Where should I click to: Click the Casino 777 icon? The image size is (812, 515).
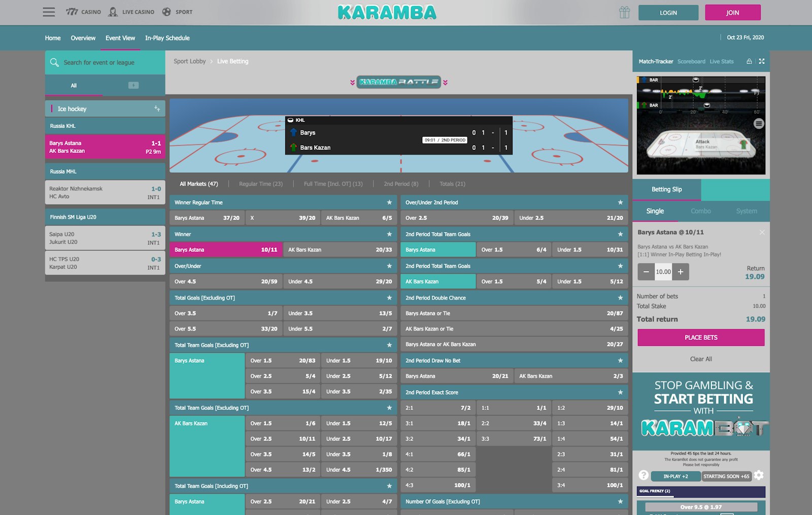coord(73,11)
